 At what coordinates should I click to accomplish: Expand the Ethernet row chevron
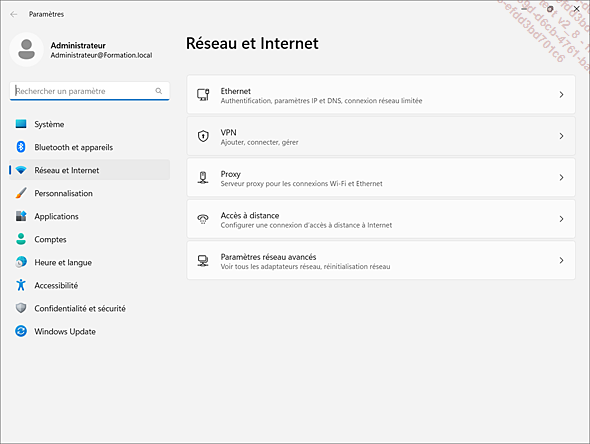pyautogui.click(x=561, y=94)
